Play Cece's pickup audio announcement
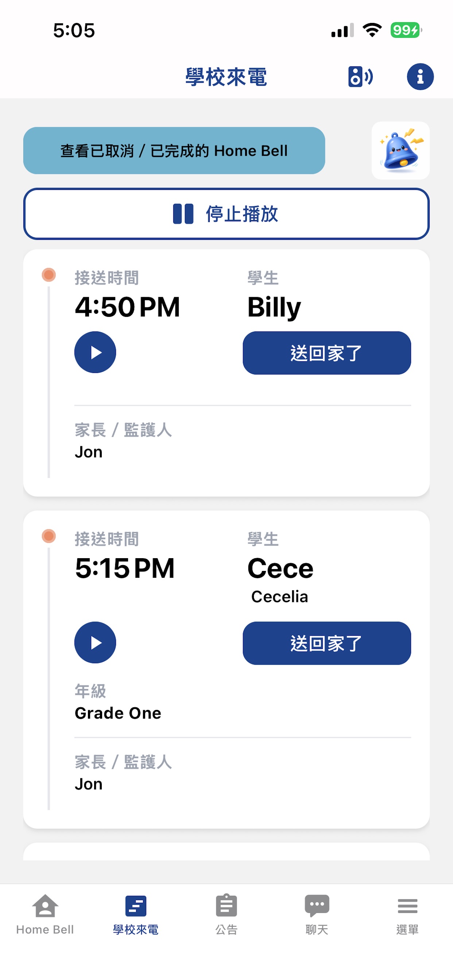 click(x=95, y=642)
